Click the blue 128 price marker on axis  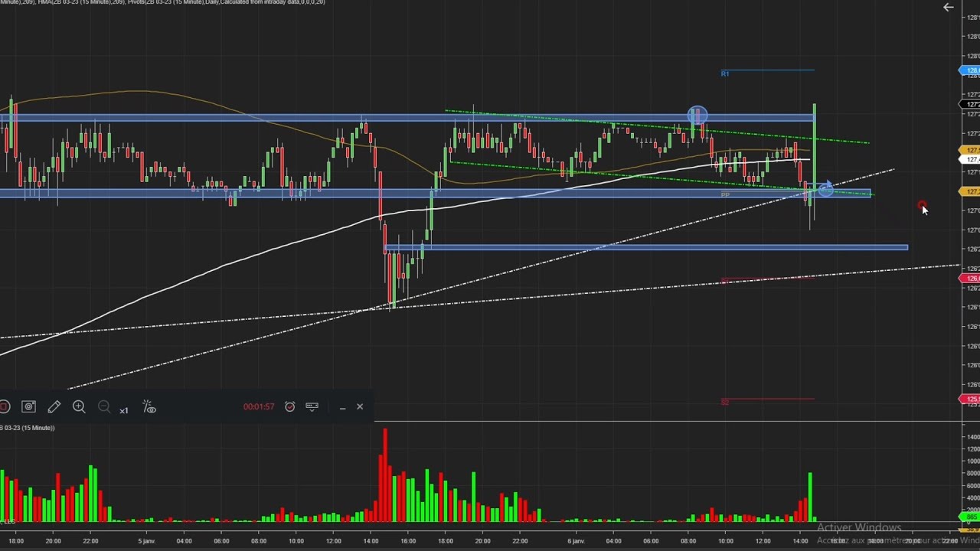click(x=969, y=71)
